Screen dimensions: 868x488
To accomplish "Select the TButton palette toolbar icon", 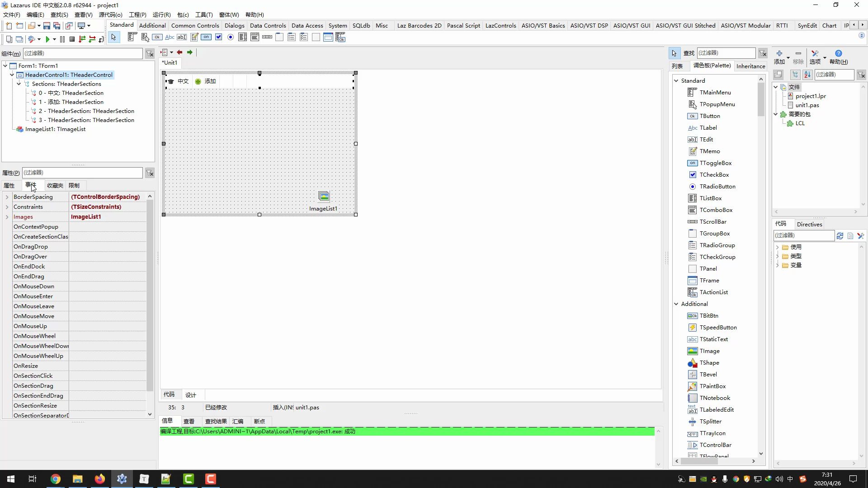I will click(157, 38).
